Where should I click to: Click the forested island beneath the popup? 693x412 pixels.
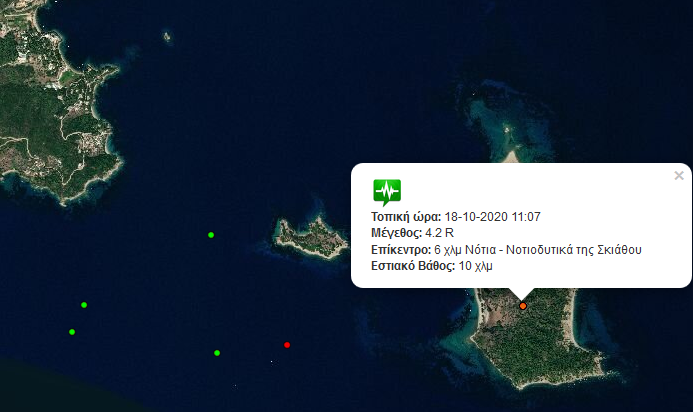(x=537, y=338)
